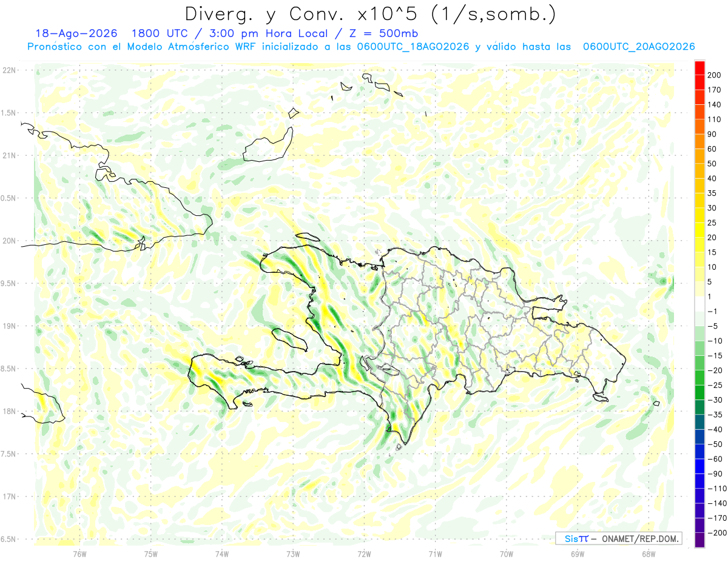728x562 pixels.
Task: Click the red top segment of color bar
Action: coord(699,67)
